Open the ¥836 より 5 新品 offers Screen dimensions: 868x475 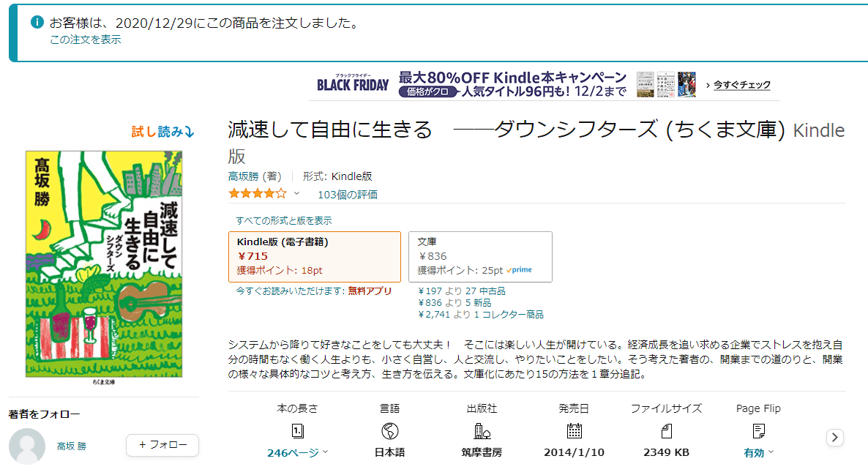coord(454,303)
